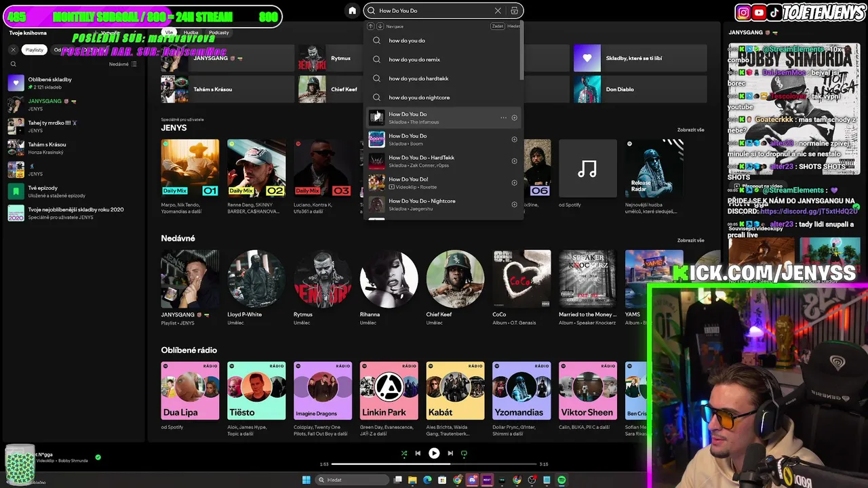Open CoCo album in Nedávné
This screenshot has height=488, width=868.
[x=521, y=279]
